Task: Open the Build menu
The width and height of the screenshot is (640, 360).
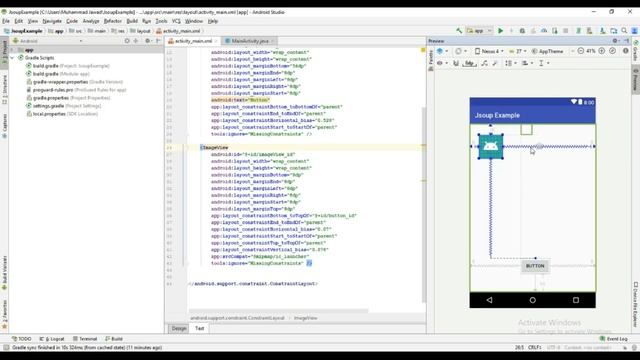Action: 132,21
